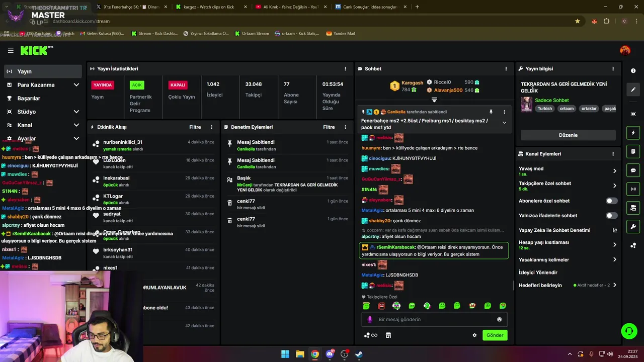Select the camera focus icon in right toolbar

point(633,114)
